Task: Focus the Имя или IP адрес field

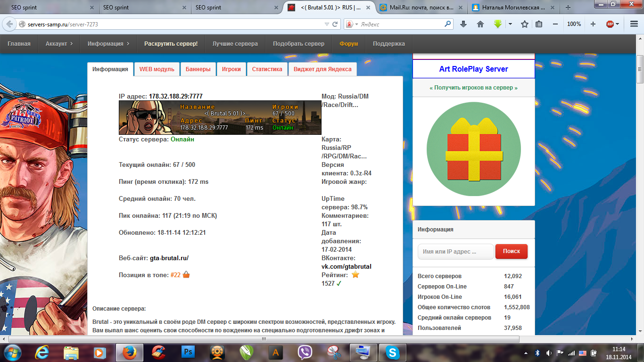Action: (x=455, y=251)
